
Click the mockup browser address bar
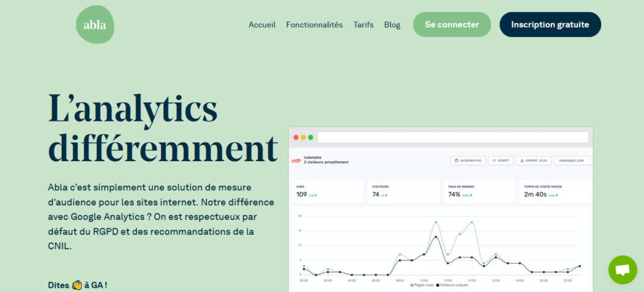tap(453, 137)
